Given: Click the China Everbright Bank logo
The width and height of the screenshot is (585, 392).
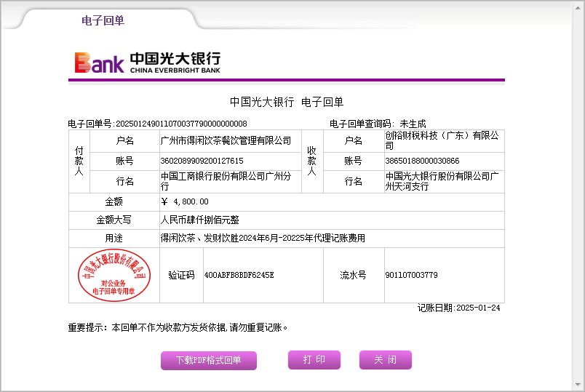Looking at the screenshot, I should pyautogui.click(x=147, y=63).
